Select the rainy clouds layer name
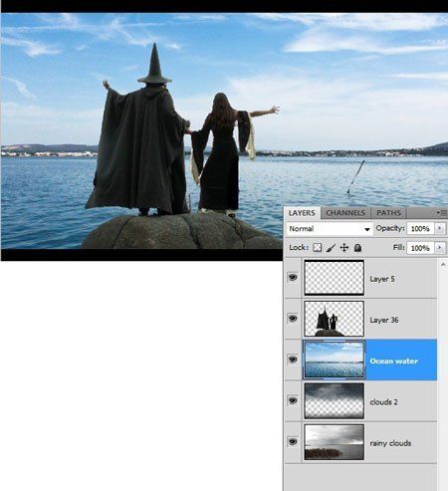The width and height of the screenshot is (448, 491). [390, 443]
